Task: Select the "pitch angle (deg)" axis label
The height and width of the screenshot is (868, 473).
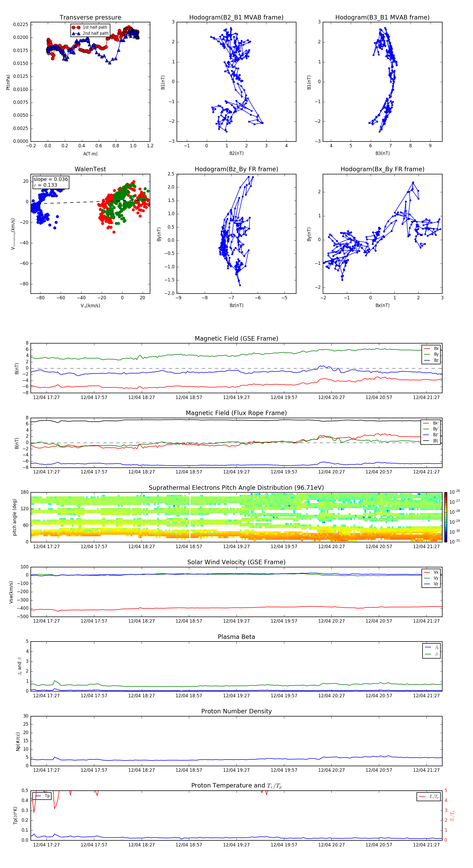Action: click(x=14, y=517)
